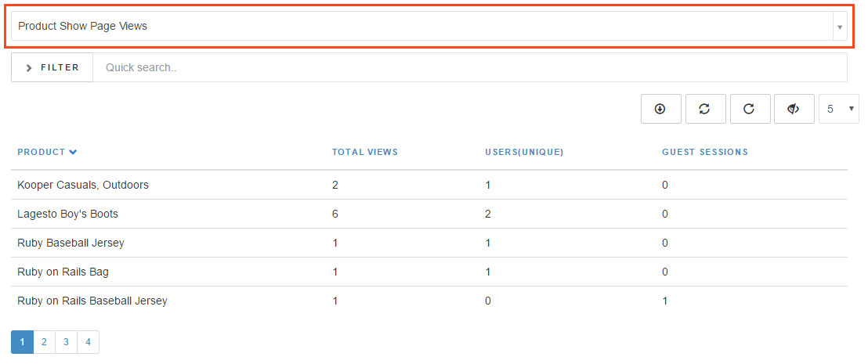The height and width of the screenshot is (364, 868).
Task: Click the two-arrow refresh icon button
Action: [x=705, y=109]
